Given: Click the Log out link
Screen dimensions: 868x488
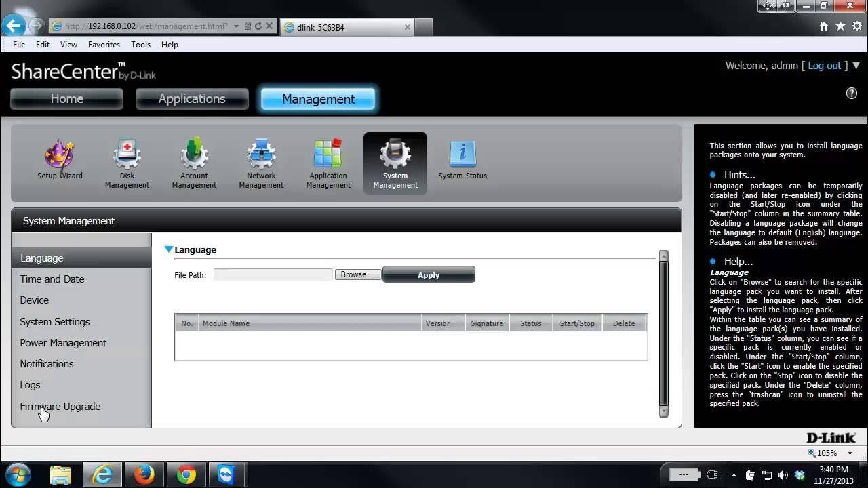Looking at the screenshot, I should click(x=824, y=66).
